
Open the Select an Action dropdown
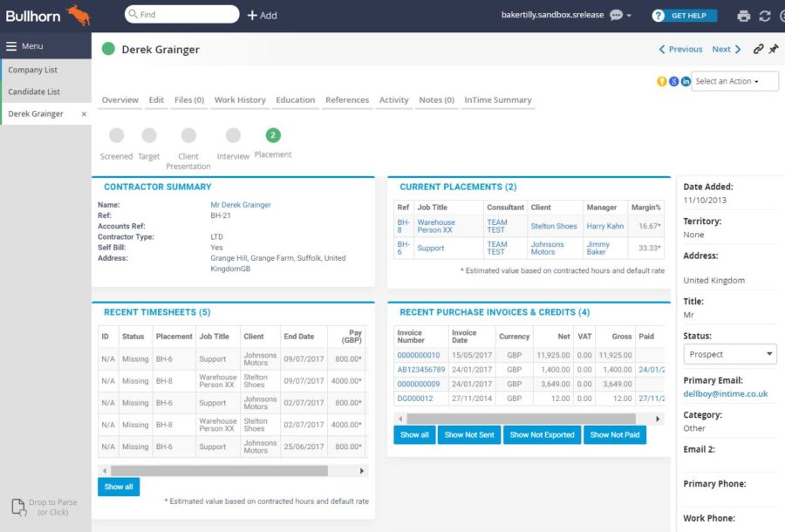(734, 81)
